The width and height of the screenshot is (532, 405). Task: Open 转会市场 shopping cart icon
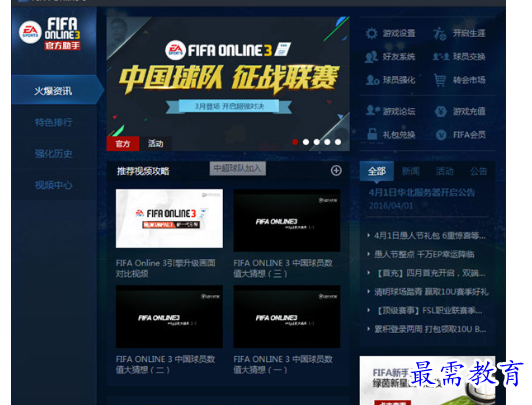coord(440,80)
